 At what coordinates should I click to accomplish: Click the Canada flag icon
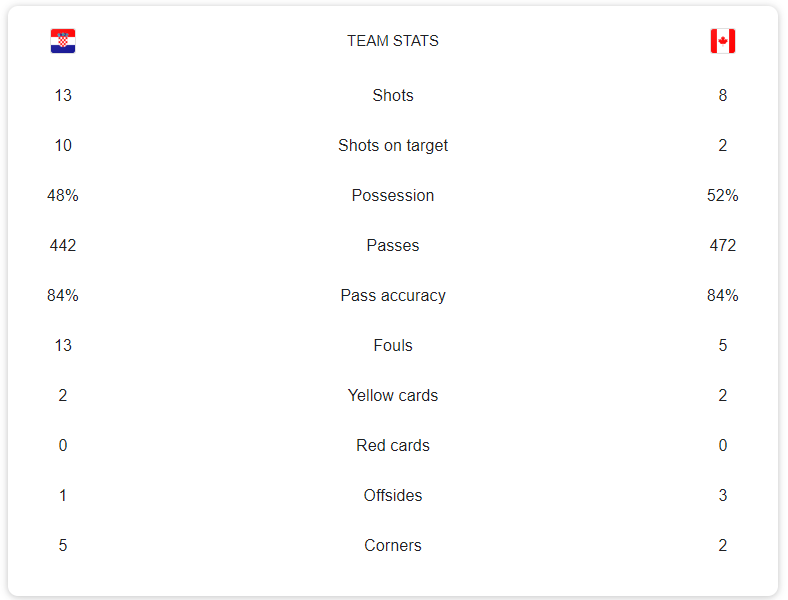pos(723,41)
